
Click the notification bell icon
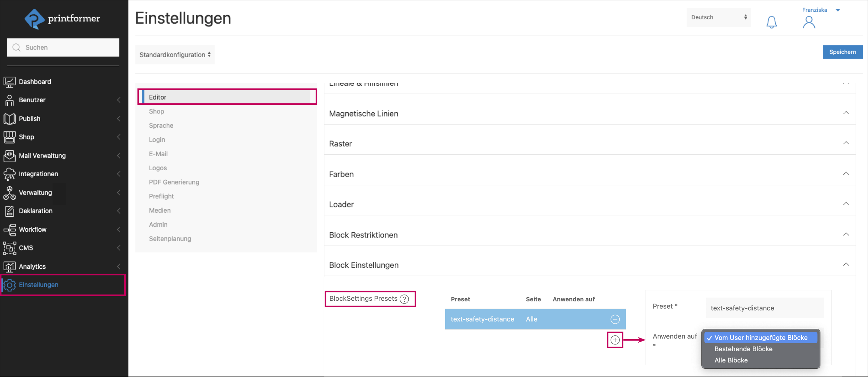point(771,22)
